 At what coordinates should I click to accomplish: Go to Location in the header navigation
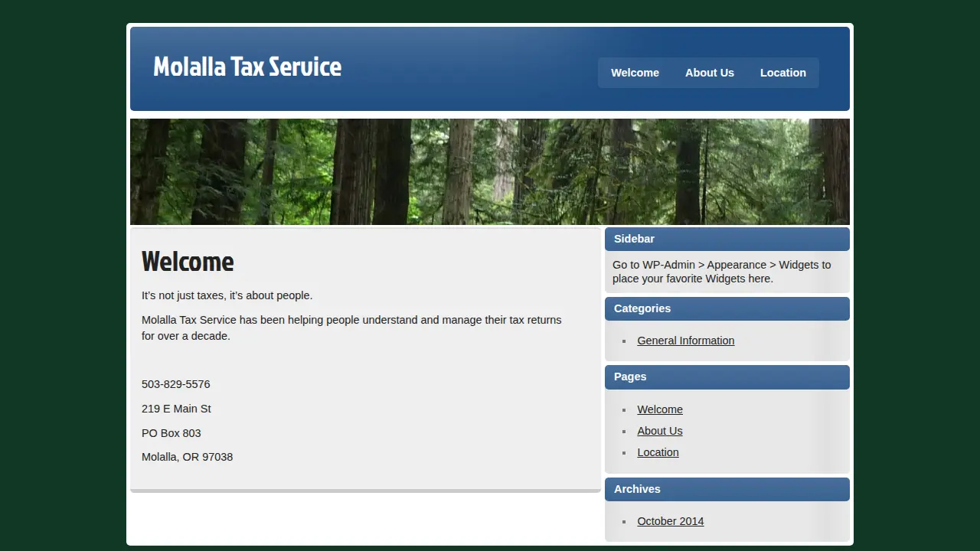pos(783,73)
